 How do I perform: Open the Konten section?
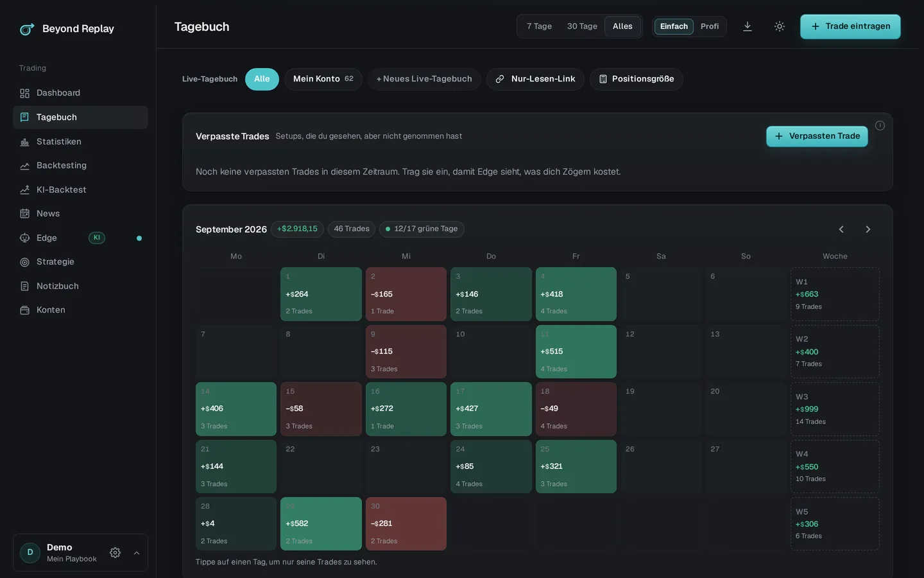(x=80, y=310)
